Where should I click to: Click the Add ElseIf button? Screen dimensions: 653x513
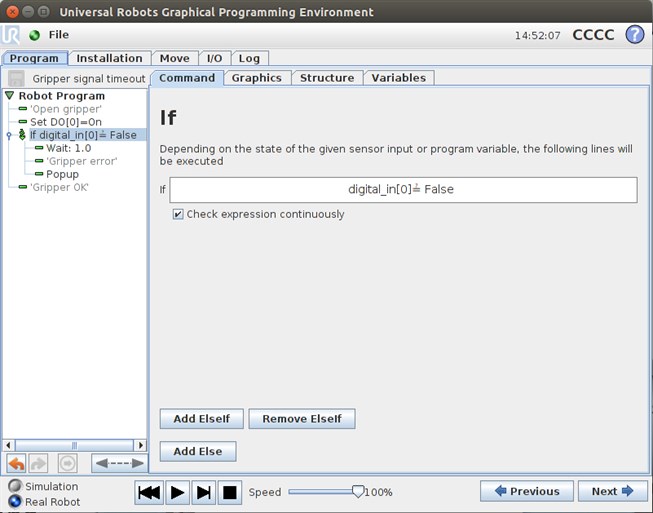(x=202, y=418)
